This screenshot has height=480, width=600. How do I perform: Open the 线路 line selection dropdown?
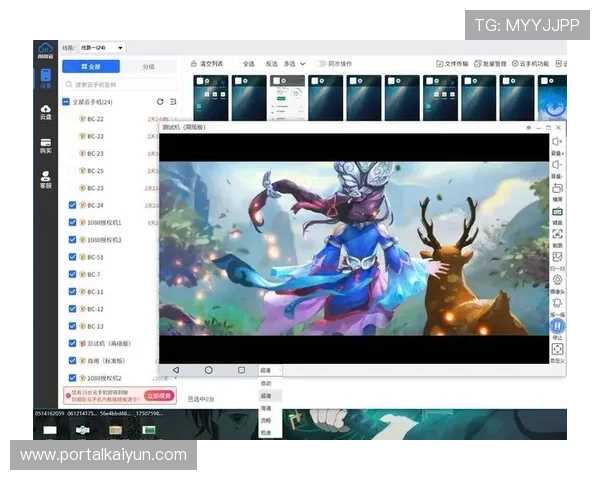click(x=102, y=47)
